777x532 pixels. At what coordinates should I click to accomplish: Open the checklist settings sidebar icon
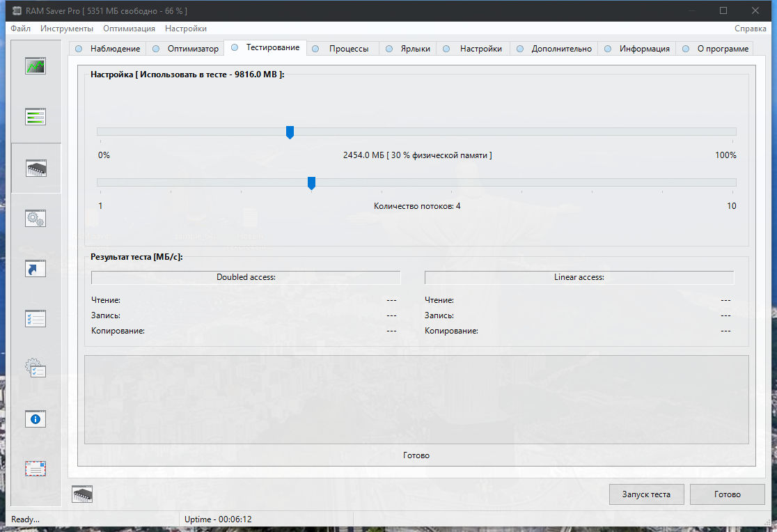pyautogui.click(x=36, y=319)
